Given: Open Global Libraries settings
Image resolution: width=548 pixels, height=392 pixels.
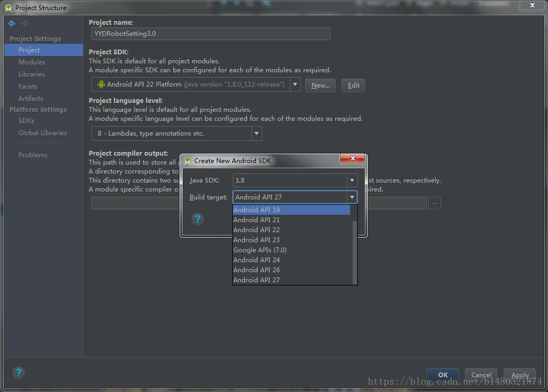Looking at the screenshot, I should click(x=42, y=133).
